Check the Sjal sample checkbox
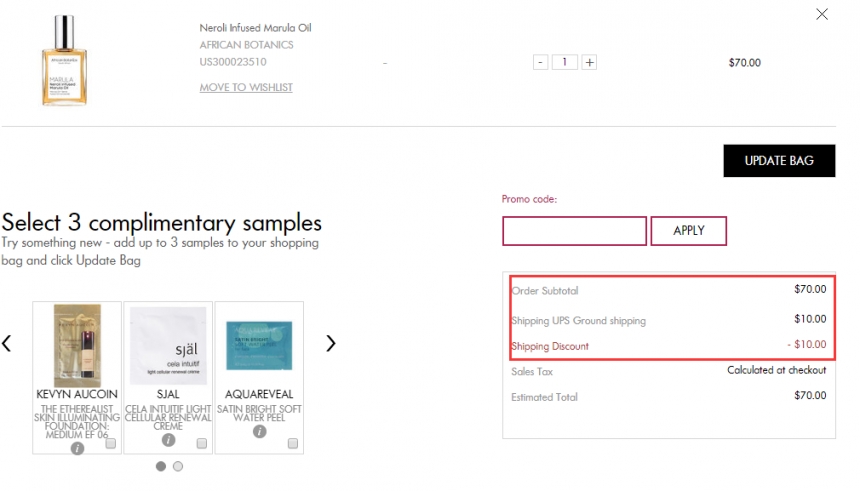The image size is (860, 491). (x=202, y=443)
